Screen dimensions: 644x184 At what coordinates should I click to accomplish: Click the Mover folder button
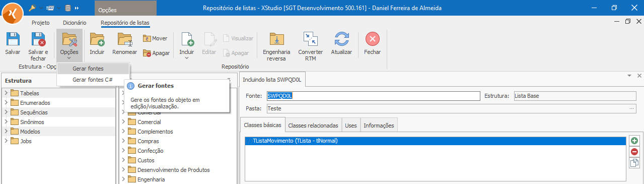(155, 38)
